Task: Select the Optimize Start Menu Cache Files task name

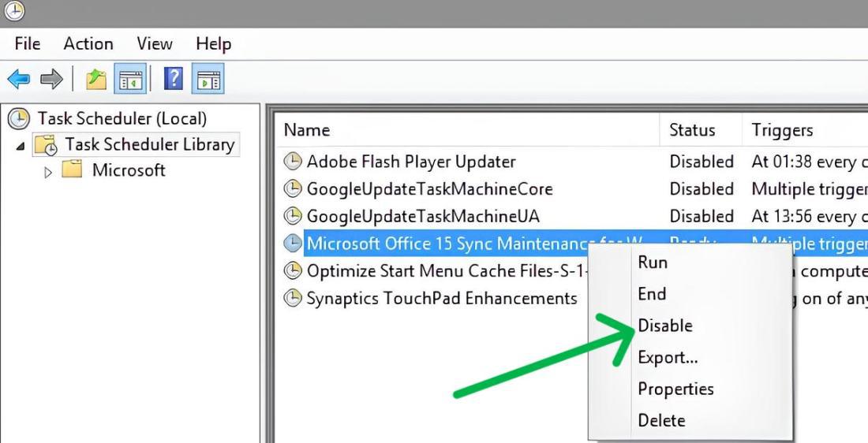Action: click(x=447, y=271)
